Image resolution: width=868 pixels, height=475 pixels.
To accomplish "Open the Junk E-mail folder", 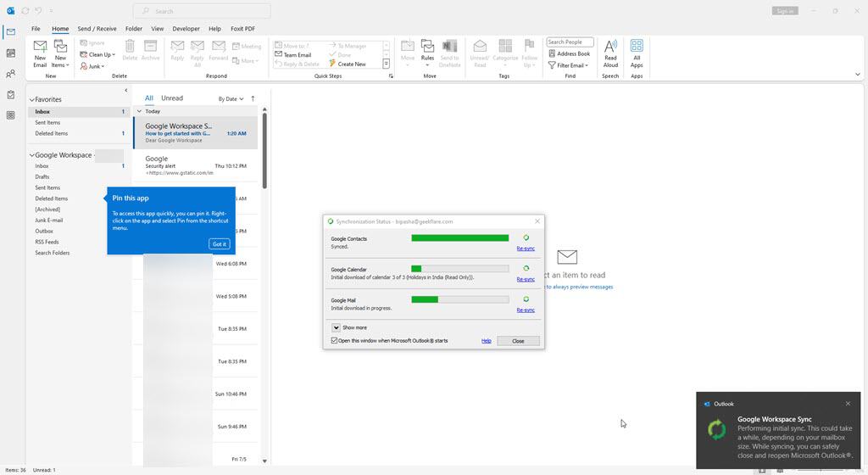I will tap(48, 221).
